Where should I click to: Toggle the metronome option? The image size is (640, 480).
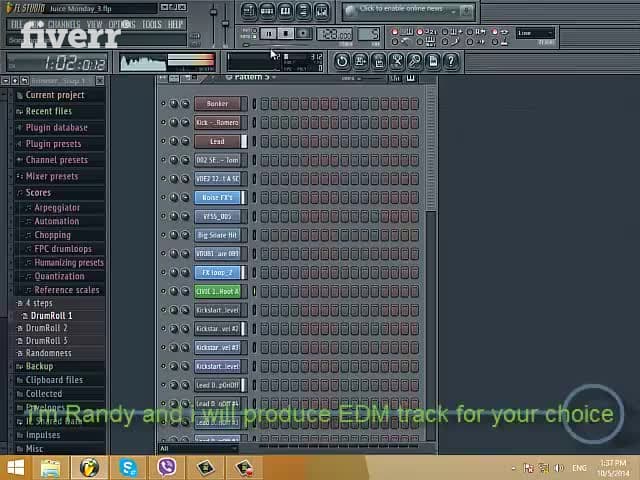click(394, 42)
